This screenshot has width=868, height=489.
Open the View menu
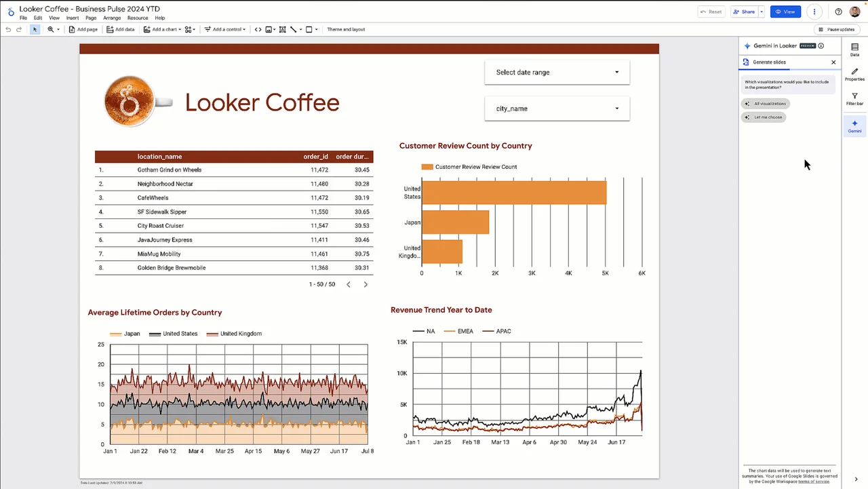[54, 18]
